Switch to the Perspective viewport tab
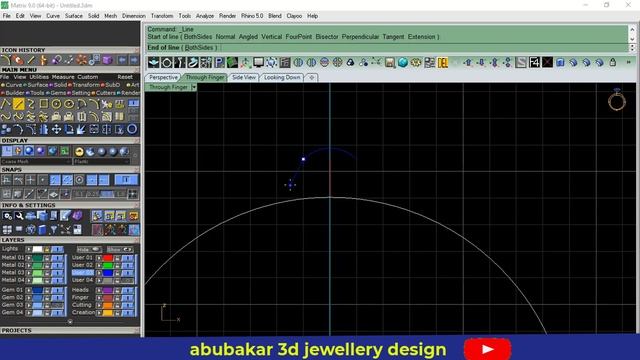This screenshot has width=640, height=360. pos(163,77)
